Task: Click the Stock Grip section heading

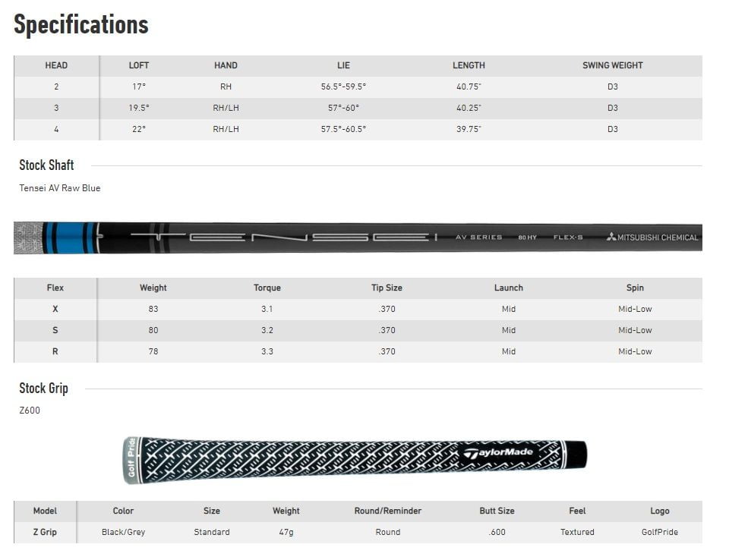Action: [x=44, y=388]
